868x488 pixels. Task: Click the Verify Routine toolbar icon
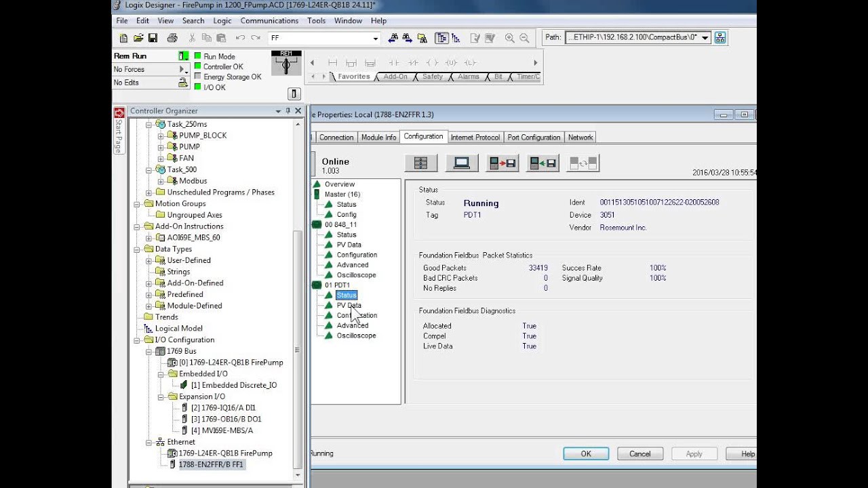(475, 38)
